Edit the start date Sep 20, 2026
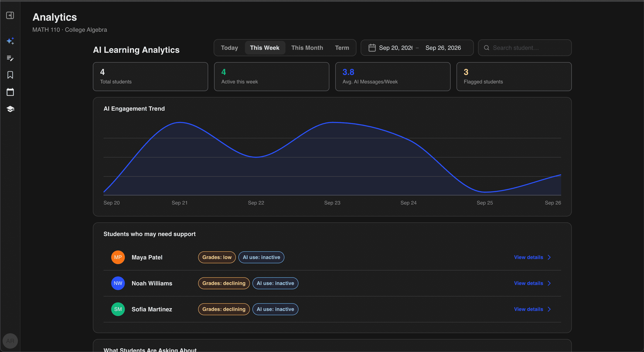 tap(396, 48)
